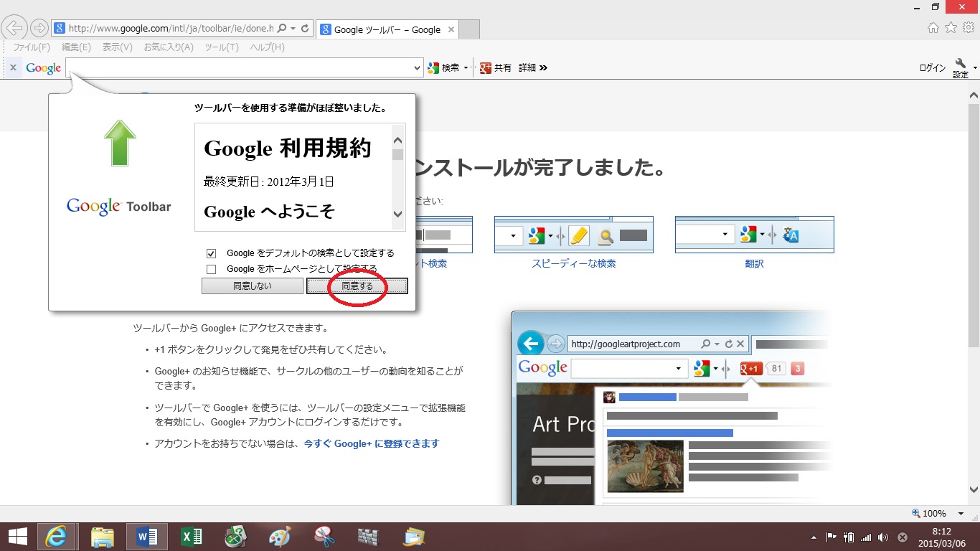Open the 編集(E) menu
980x551 pixels.
76,47
